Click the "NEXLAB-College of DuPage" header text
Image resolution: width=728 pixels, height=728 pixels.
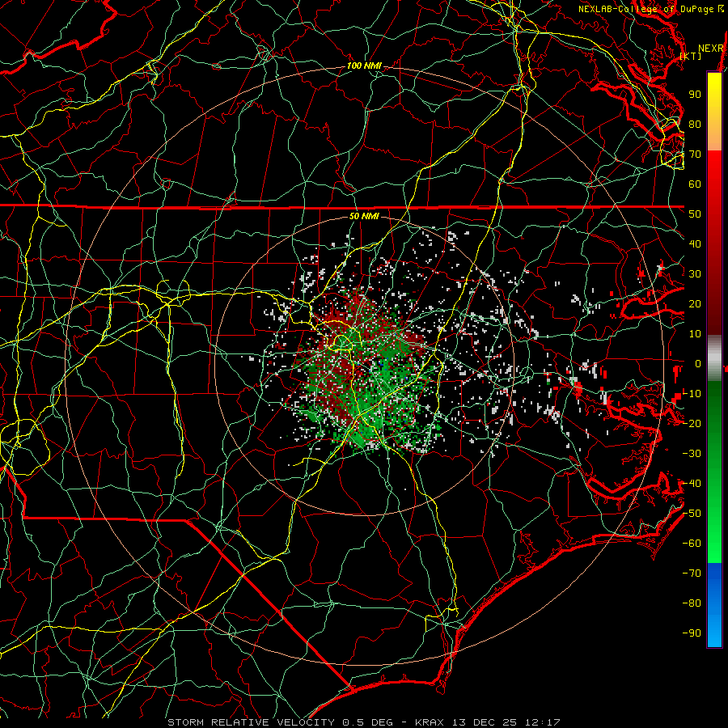(x=645, y=9)
